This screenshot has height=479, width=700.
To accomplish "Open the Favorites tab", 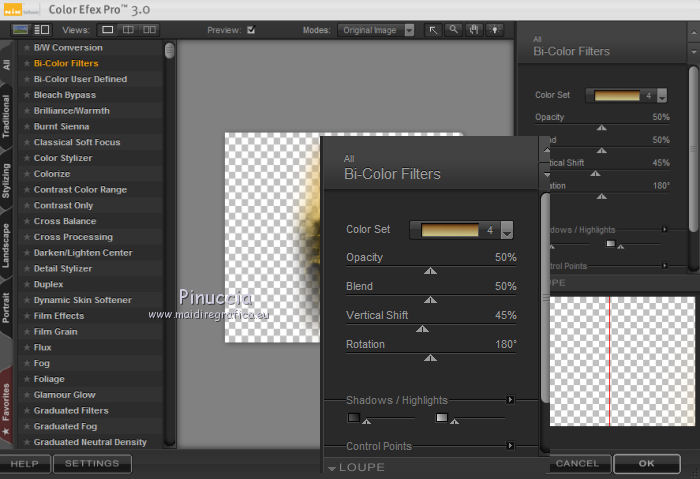I will pos(6,406).
